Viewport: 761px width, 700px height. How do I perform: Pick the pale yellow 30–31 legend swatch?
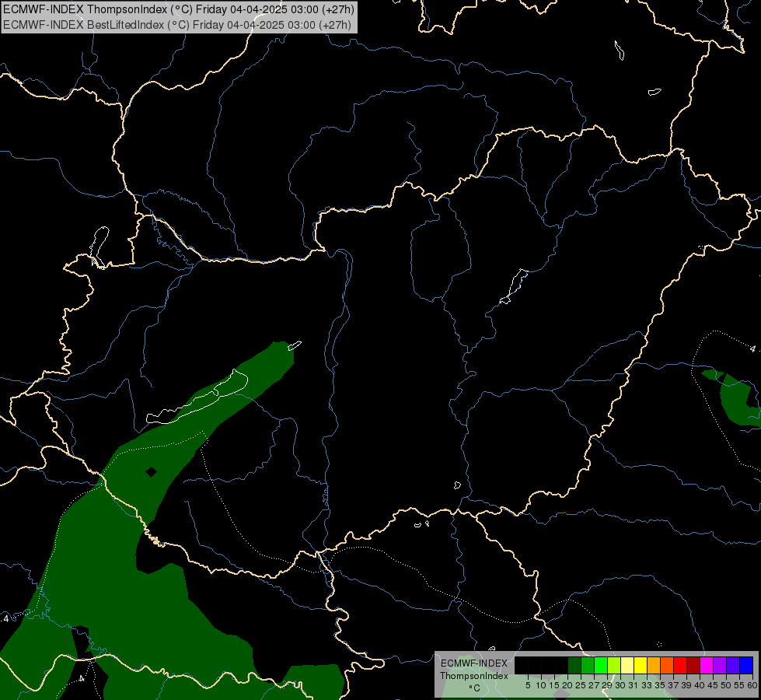(x=627, y=665)
